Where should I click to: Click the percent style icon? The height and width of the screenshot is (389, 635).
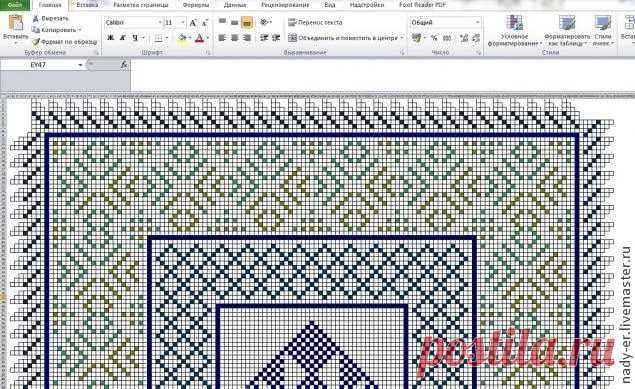(434, 38)
